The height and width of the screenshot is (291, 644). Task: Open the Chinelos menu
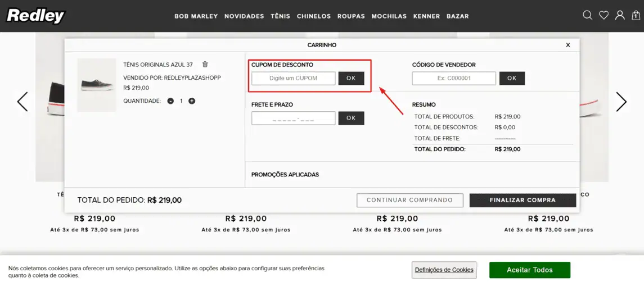coord(314,16)
